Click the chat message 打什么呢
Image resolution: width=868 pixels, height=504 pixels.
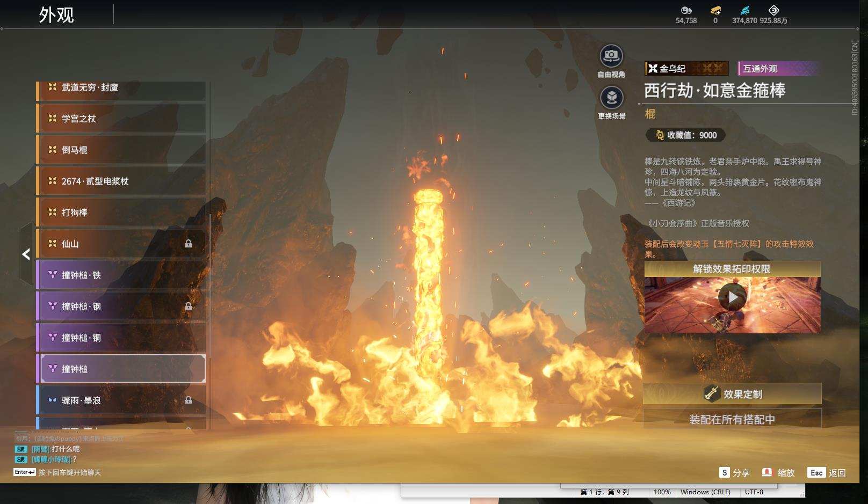coord(66,449)
